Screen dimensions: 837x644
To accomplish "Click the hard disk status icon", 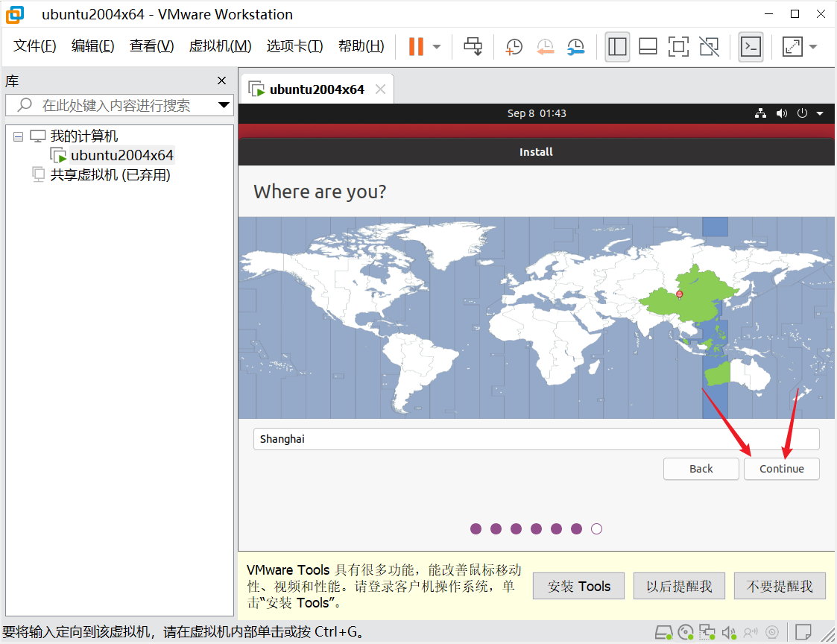I will coord(663,633).
